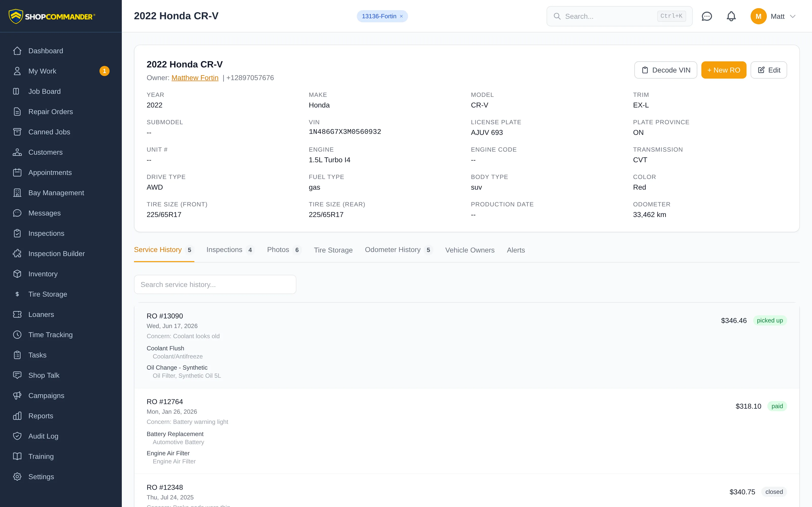The width and height of the screenshot is (812, 507).
Task: Close the 13136-Fortin tag
Action: click(401, 16)
